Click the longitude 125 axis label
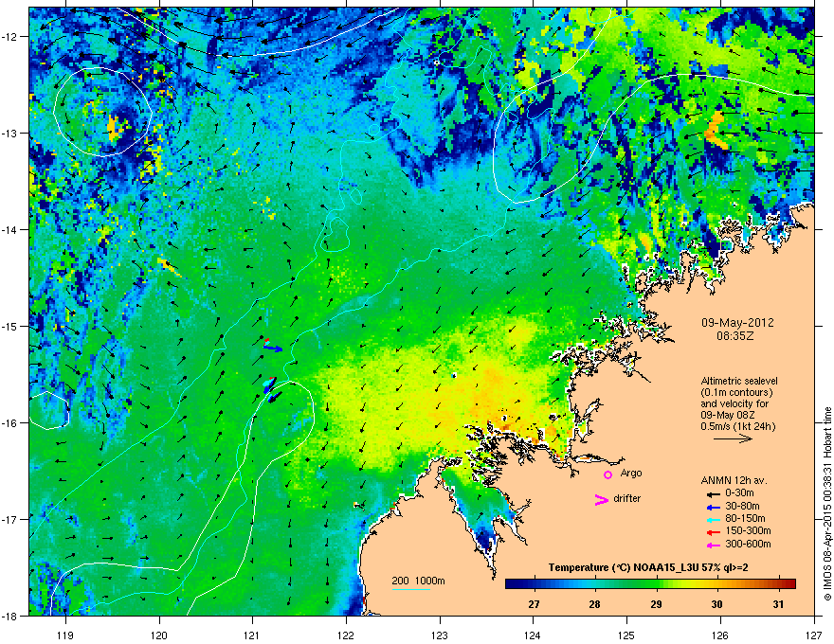The height and width of the screenshot is (644, 834). tap(626, 635)
